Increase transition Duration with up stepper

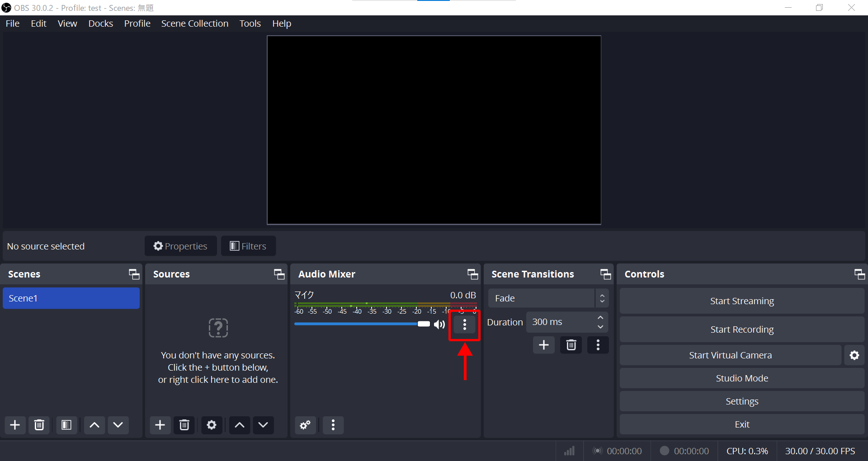pos(600,317)
